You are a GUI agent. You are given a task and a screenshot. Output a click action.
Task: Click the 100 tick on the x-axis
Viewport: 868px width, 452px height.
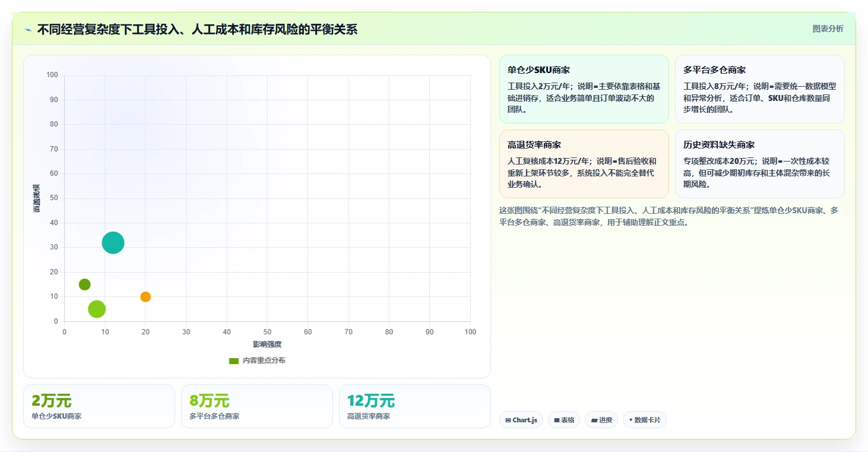[470, 332]
